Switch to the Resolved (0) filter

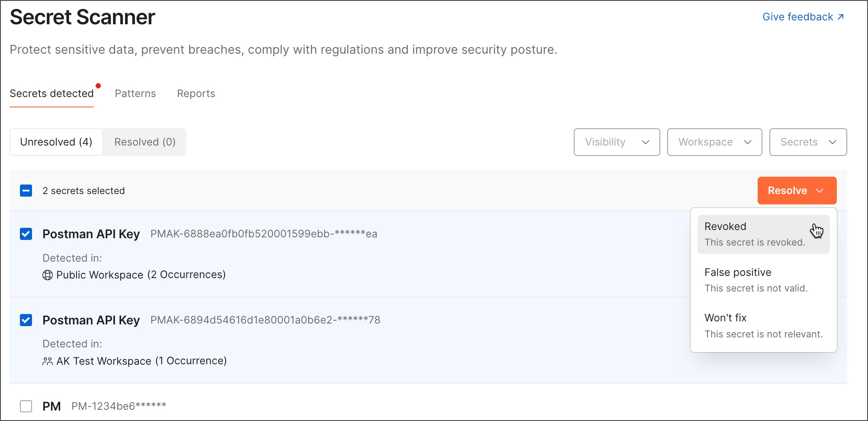click(x=144, y=142)
